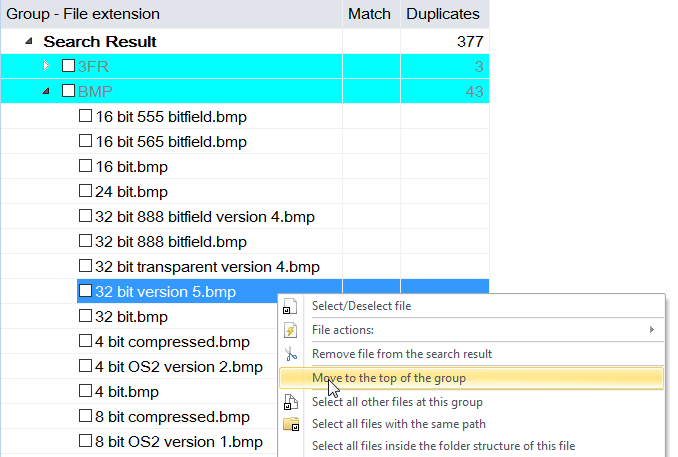Click the select other files in group icon
The image size is (678, 457).
(x=291, y=402)
